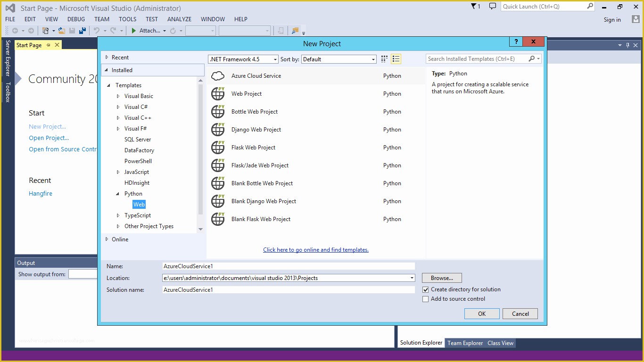Switch to medium icons list view

396,59
